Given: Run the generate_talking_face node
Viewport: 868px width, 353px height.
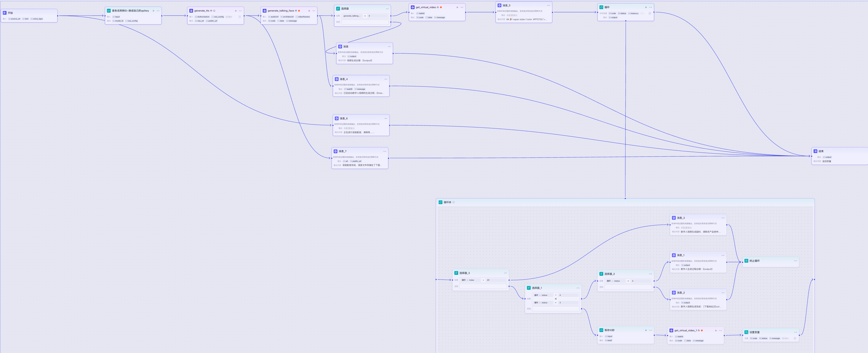Looking at the screenshot, I should pos(309,11).
